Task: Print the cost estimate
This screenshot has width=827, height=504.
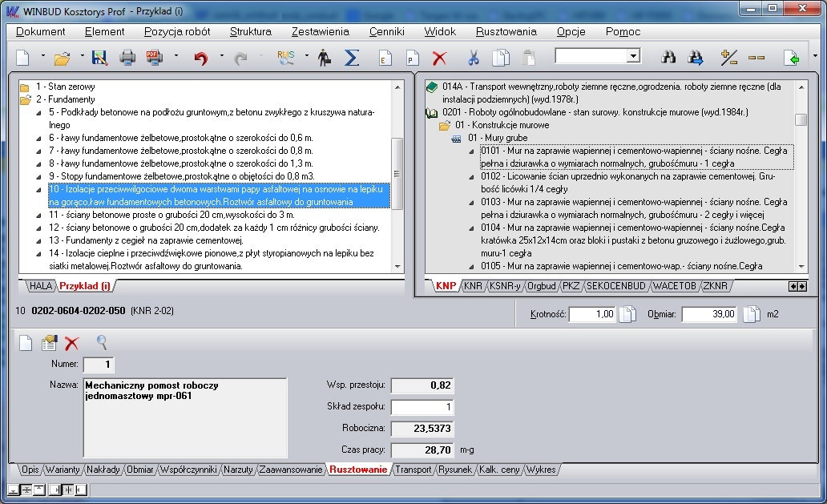Action: (x=127, y=58)
